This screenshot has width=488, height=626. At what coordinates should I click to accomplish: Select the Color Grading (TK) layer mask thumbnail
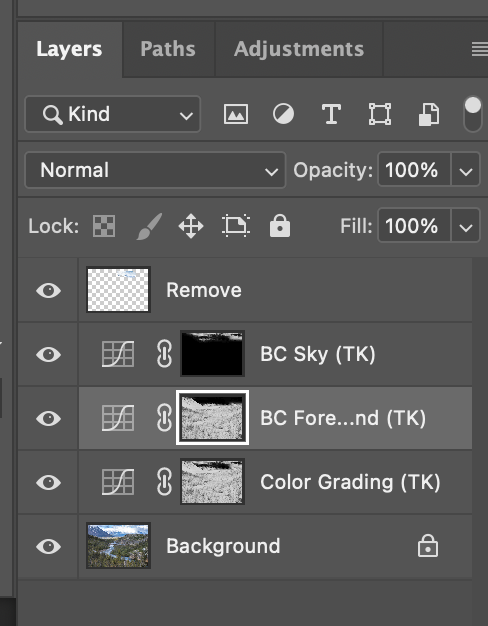tap(212, 482)
